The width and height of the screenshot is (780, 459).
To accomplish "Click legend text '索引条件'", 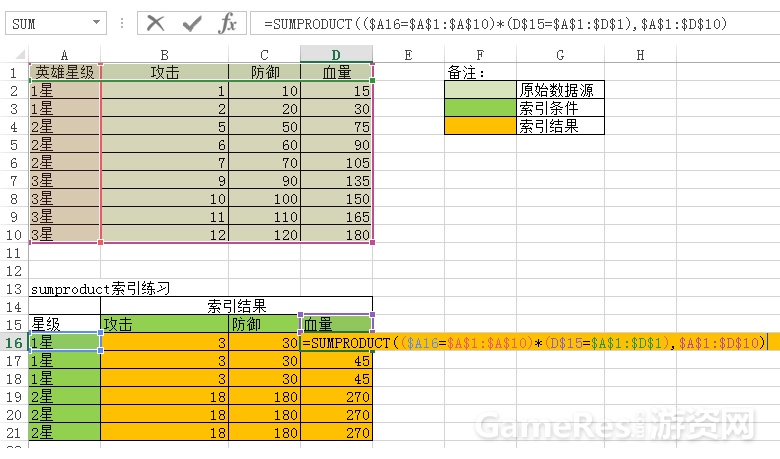I will tap(549, 108).
